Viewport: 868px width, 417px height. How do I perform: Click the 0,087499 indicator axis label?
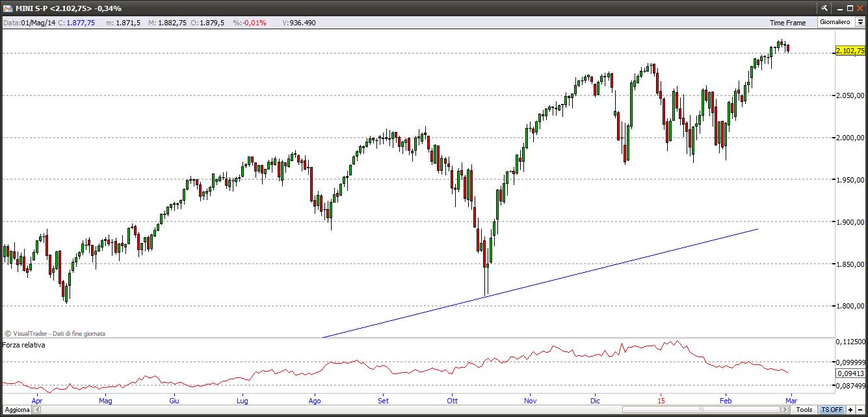[850, 385]
